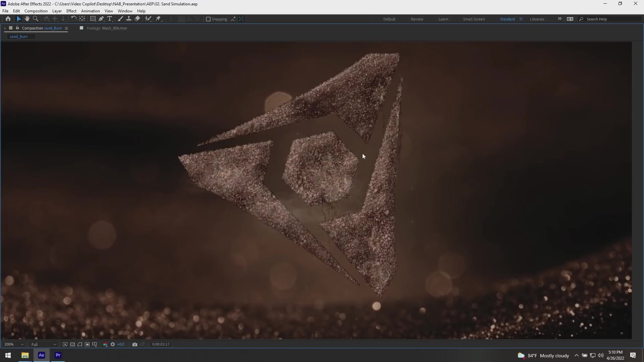Switch to Footage Wash_006.mov tab
Screen dimensions: 644x362
point(107,28)
